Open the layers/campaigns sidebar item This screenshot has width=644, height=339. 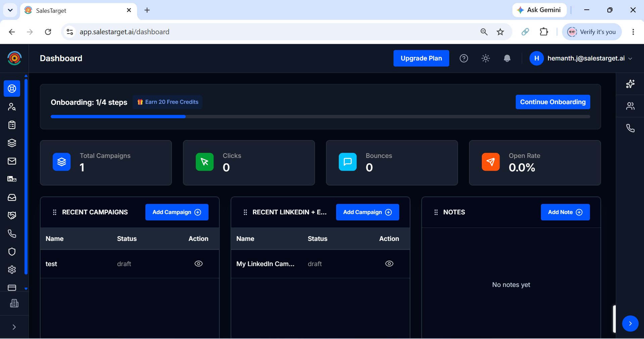[12, 143]
